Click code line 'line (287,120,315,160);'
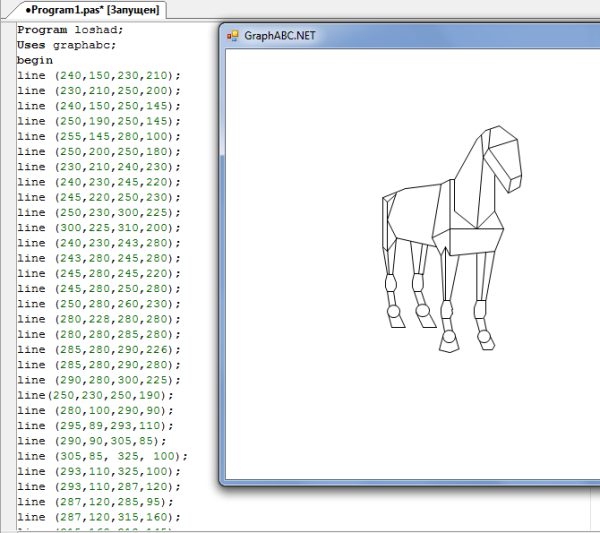This screenshot has width=600, height=533. pyautogui.click(x=98, y=517)
